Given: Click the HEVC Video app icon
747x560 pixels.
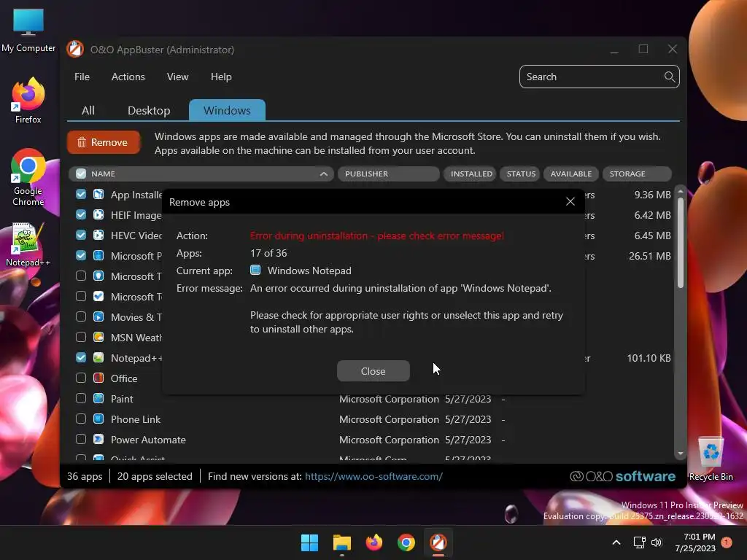Looking at the screenshot, I should [98, 236].
